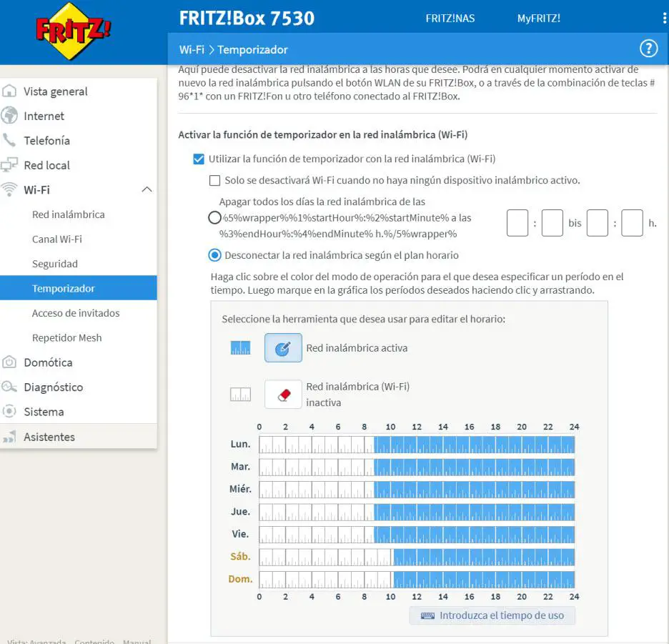
Task: Click the Diagnóstico icon
Action: 9,387
